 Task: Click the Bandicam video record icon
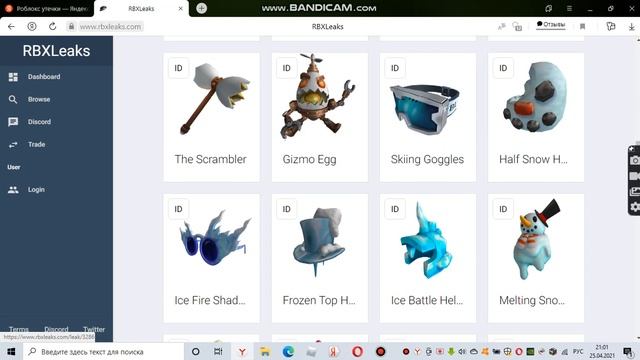pos(634,176)
